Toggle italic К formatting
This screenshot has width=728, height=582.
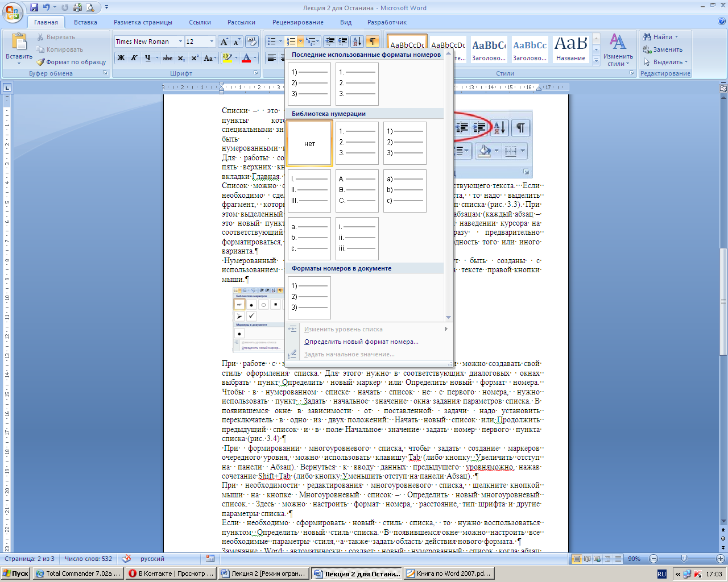coord(134,58)
